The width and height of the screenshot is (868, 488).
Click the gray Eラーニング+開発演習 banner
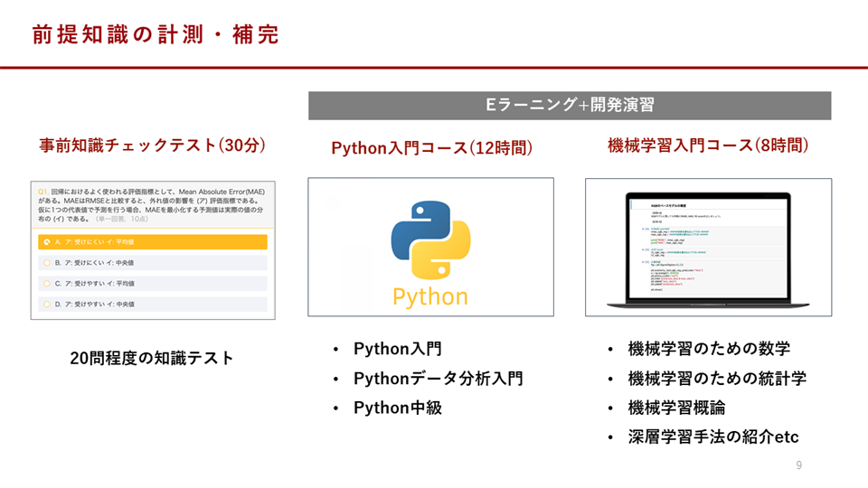tap(570, 106)
